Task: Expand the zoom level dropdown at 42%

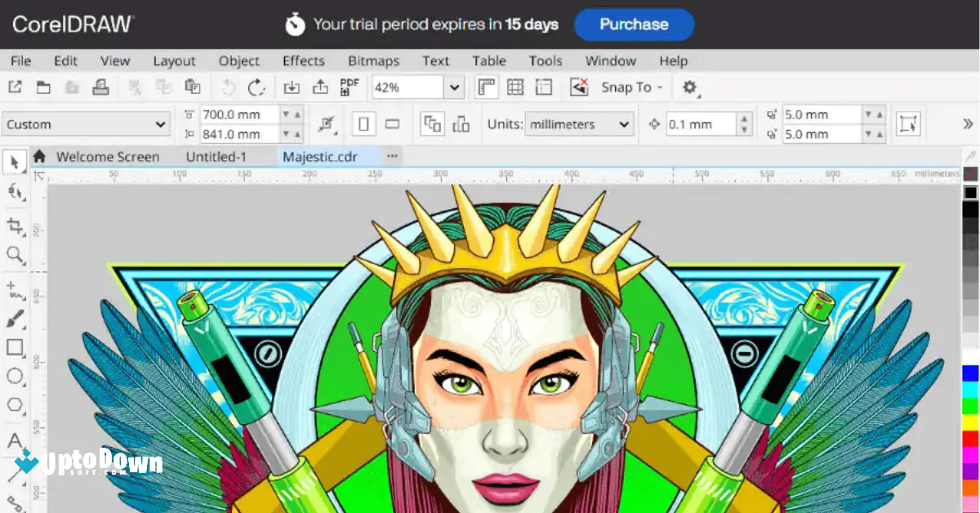Action: tap(454, 87)
